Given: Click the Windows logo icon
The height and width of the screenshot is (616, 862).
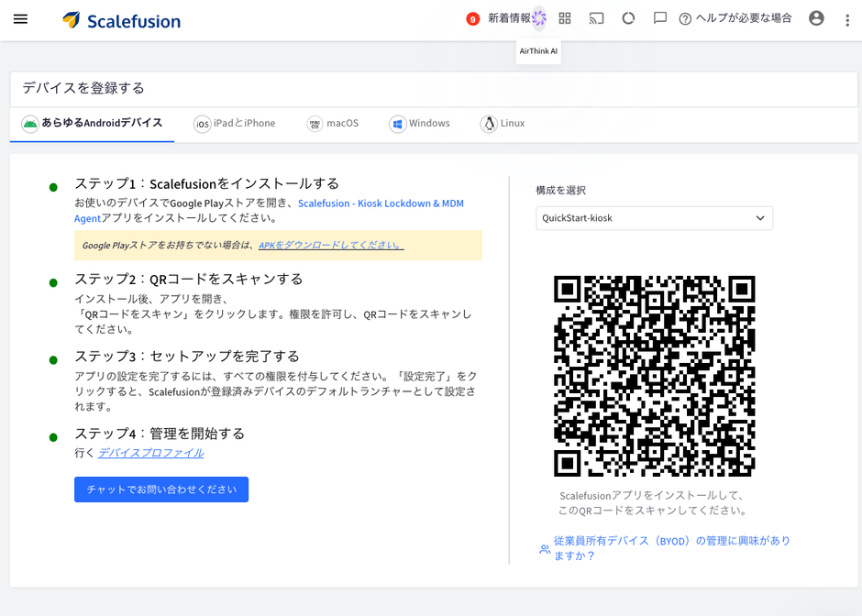Looking at the screenshot, I should (x=397, y=124).
